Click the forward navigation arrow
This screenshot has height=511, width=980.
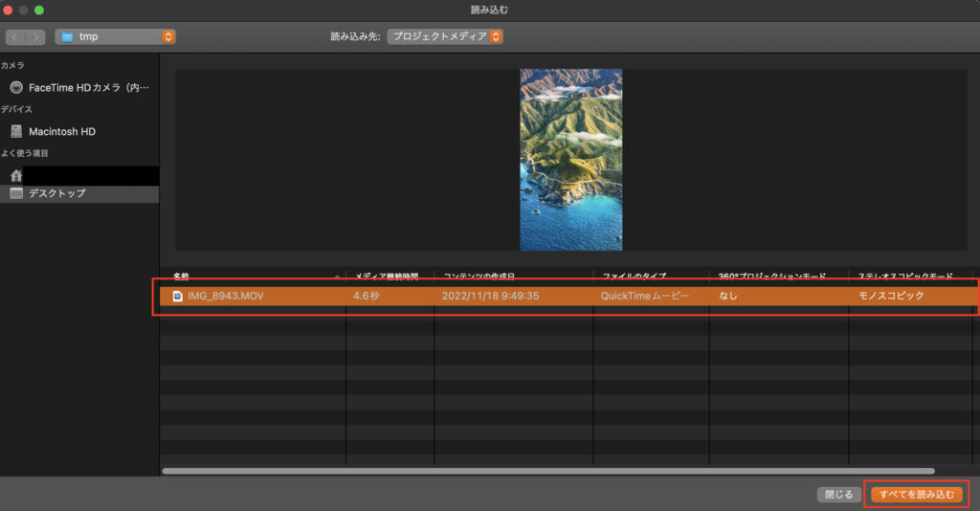pyautogui.click(x=35, y=36)
